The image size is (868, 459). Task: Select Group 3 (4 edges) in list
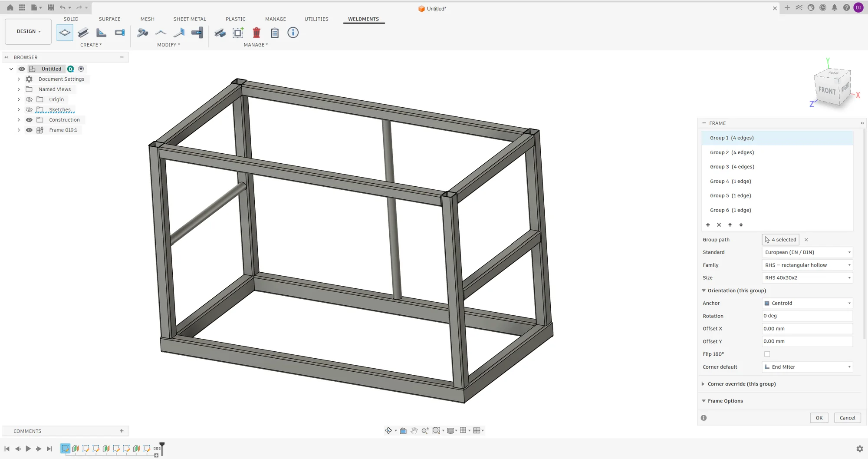777,167
